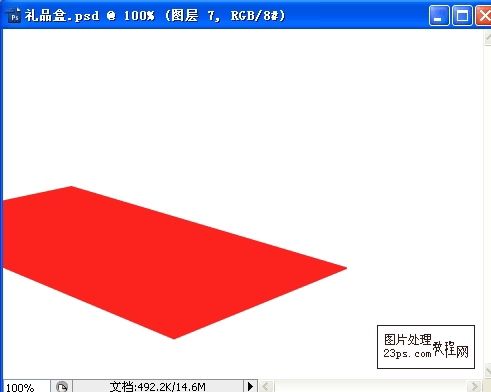This screenshot has height=392, width=491.
Task: Click the status bar preview icon
Action: point(62,387)
